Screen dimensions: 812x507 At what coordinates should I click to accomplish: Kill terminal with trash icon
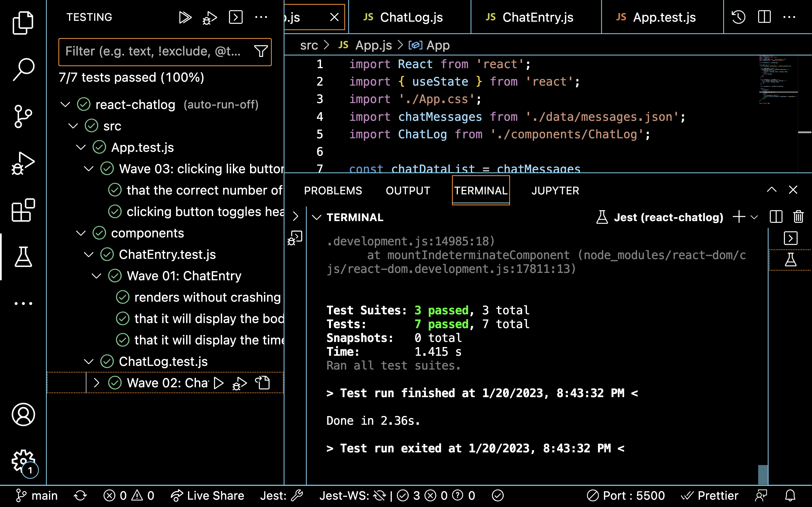[x=798, y=217]
